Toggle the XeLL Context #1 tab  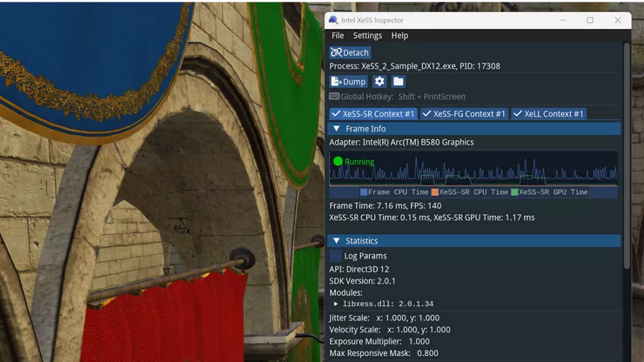click(549, 114)
